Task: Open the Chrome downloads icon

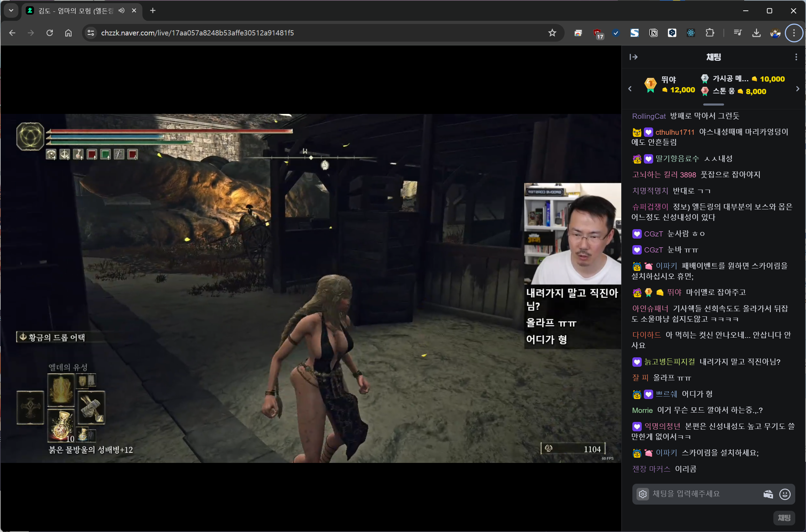Action: pos(756,33)
